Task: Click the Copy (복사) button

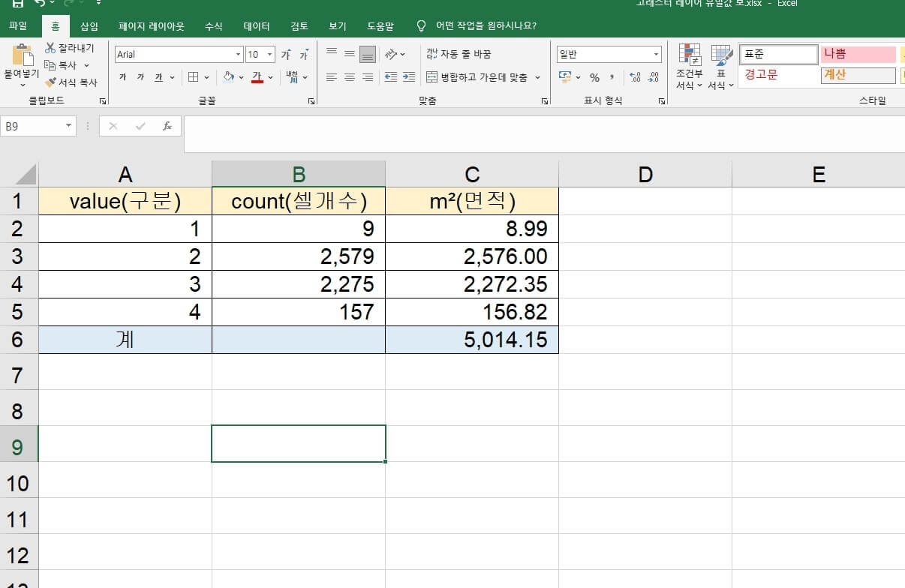Action: coord(62,65)
